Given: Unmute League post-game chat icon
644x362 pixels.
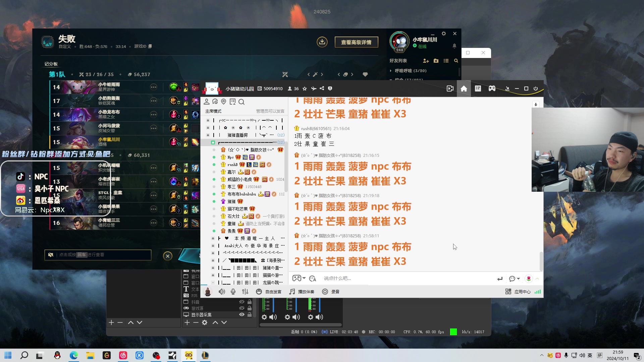Looking at the screenshot, I should [x=51, y=255].
